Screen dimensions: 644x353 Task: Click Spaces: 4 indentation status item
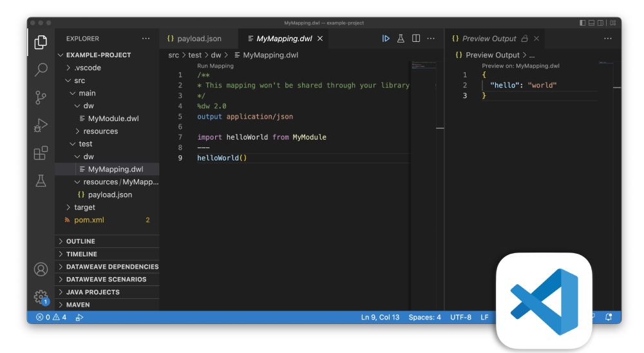coord(424,317)
